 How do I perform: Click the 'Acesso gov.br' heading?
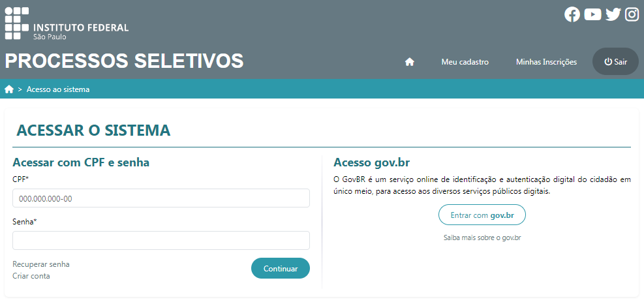point(372,162)
